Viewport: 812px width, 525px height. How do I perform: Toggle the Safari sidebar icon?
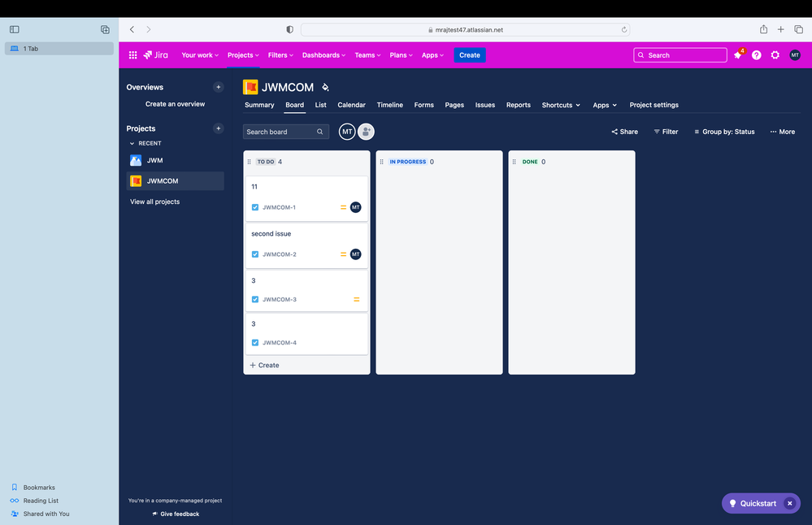tap(15, 29)
